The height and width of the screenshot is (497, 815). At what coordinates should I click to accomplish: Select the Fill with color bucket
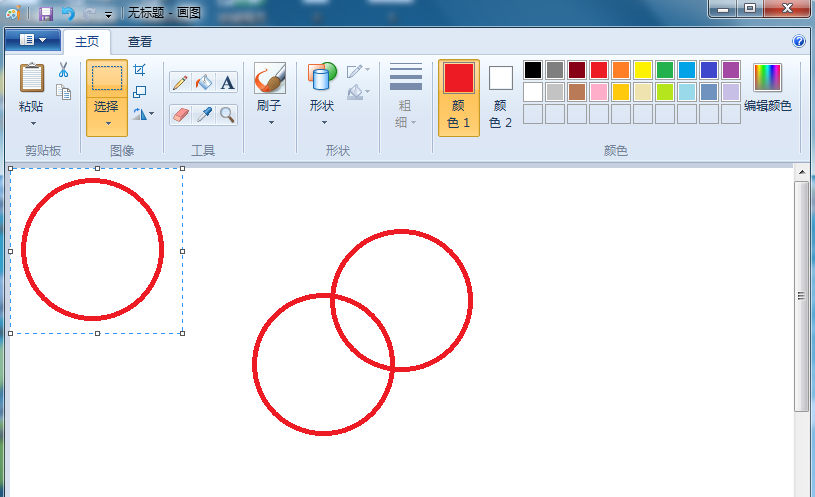204,82
